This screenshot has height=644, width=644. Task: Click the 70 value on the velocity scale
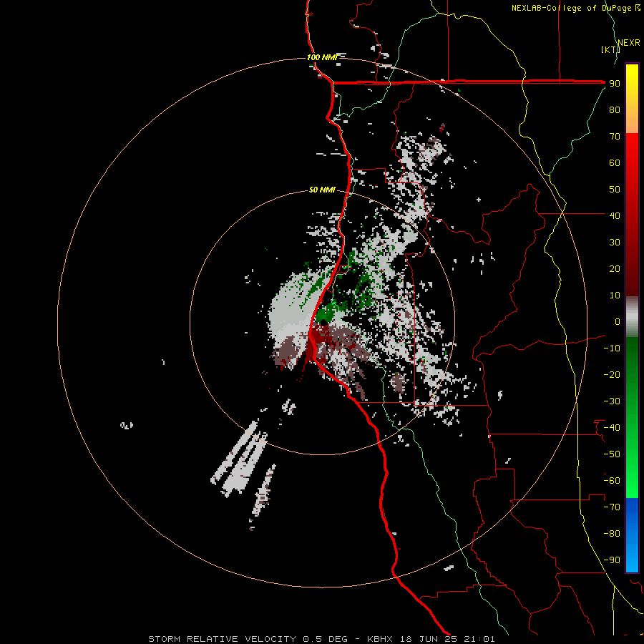coord(615,137)
